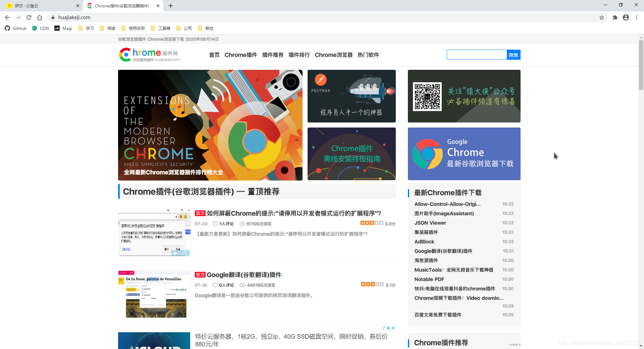Open a new browser tab

pos(171,6)
